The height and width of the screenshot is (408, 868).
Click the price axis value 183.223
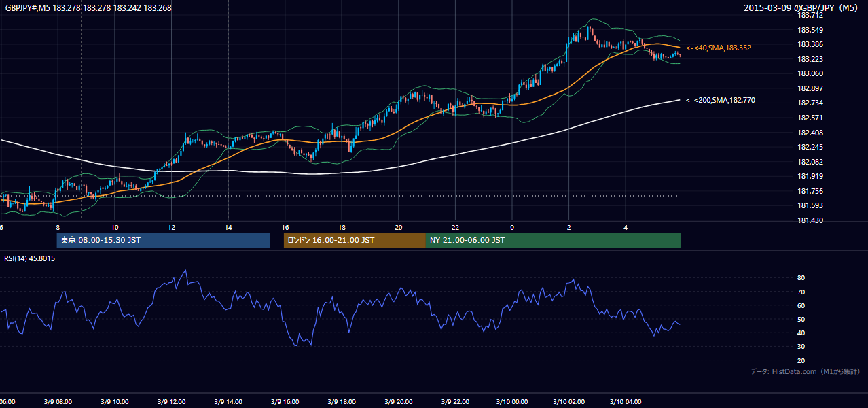[810, 59]
